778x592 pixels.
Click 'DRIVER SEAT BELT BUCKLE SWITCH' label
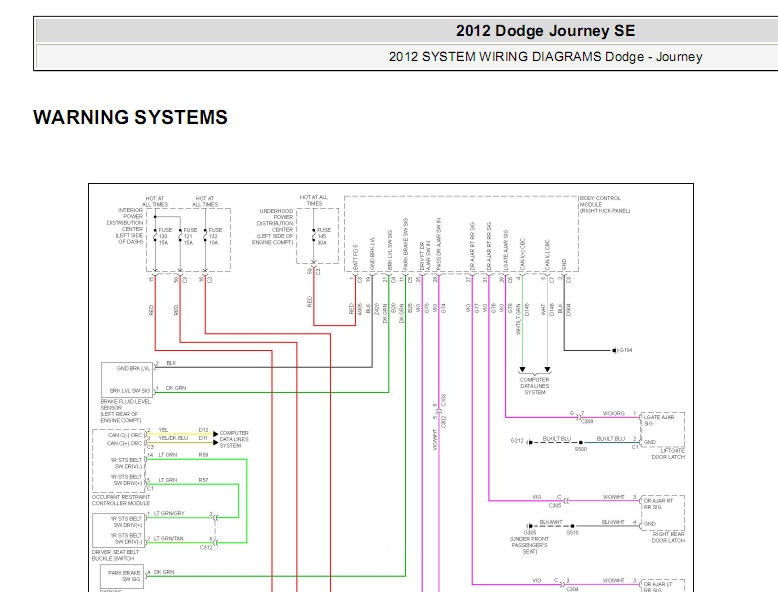116,555
